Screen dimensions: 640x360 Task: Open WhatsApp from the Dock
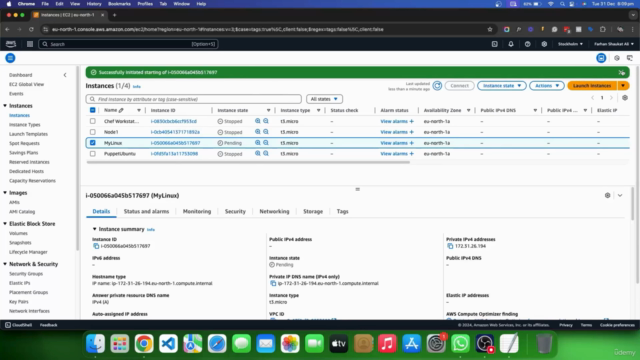pos(460,343)
